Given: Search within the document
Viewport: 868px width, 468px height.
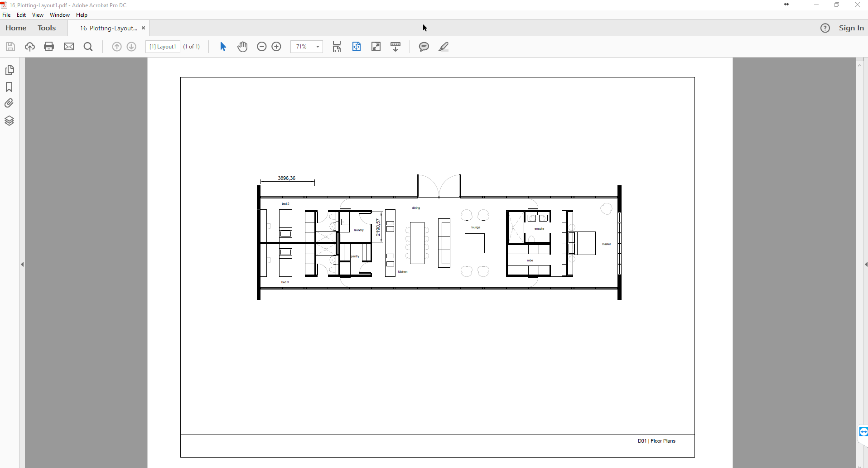Looking at the screenshot, I should click(x=88, y=47).
